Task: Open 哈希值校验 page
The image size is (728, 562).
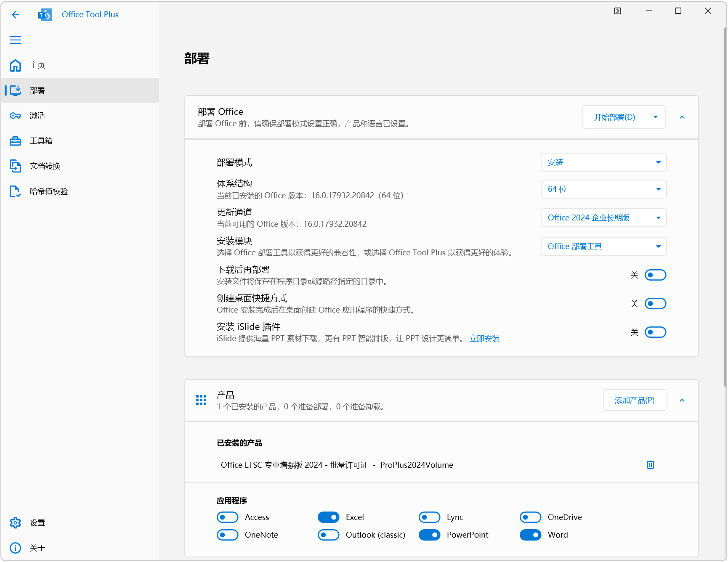Action: 80,191
